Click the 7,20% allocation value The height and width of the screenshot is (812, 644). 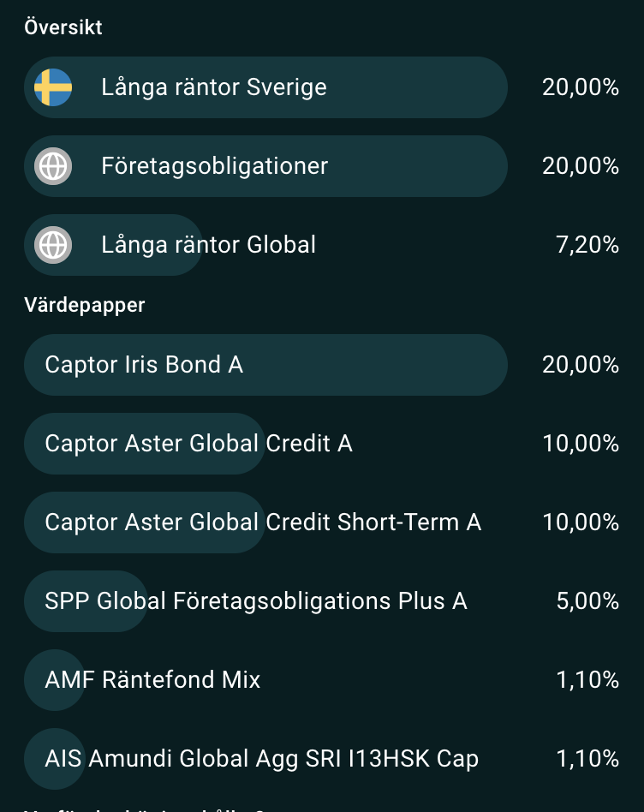[587, 245]
